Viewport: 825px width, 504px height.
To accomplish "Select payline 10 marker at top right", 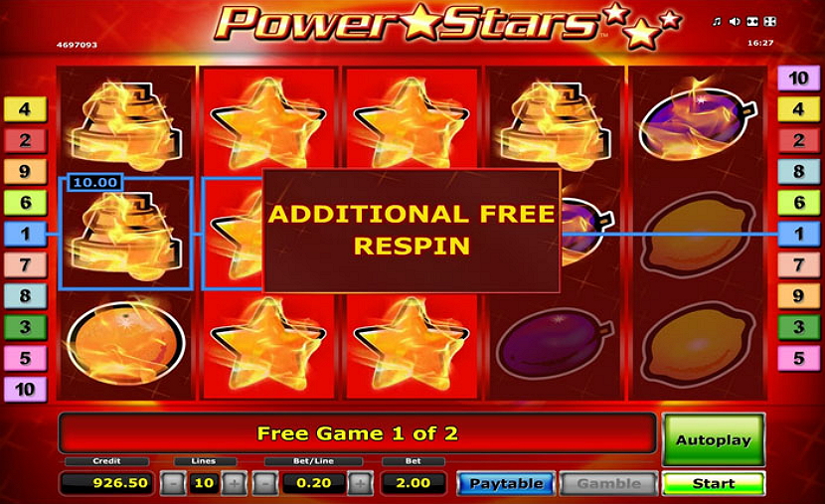I will 798,79.
